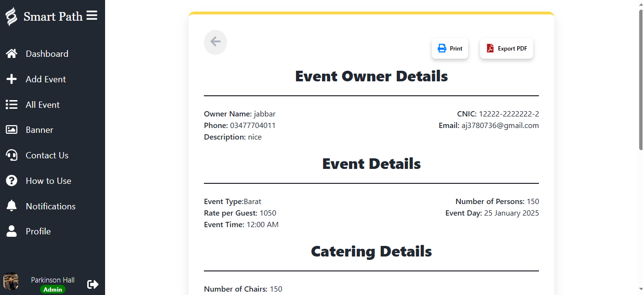This screenshot has height=295, width=644.
Task: Click the Number of Persons 150 text
Action: [497, 202]
